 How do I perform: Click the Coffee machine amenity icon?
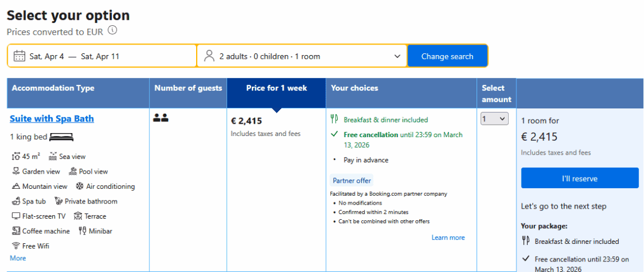point(16,231)
